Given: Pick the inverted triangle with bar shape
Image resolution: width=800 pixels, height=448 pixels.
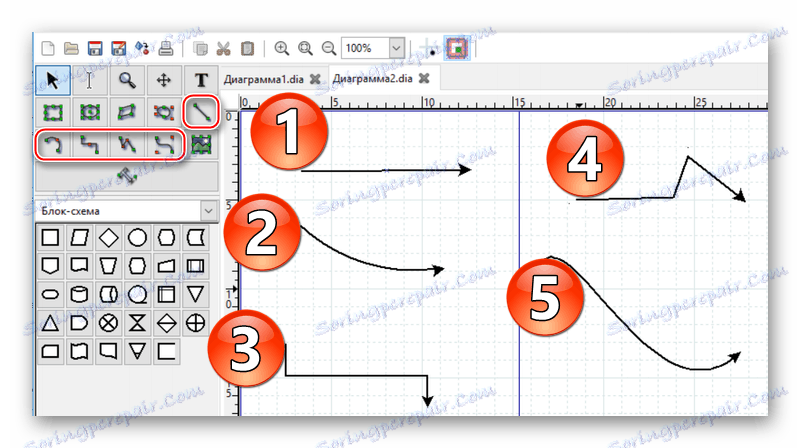Looking at the screenshot, I should tap(137, 352).
